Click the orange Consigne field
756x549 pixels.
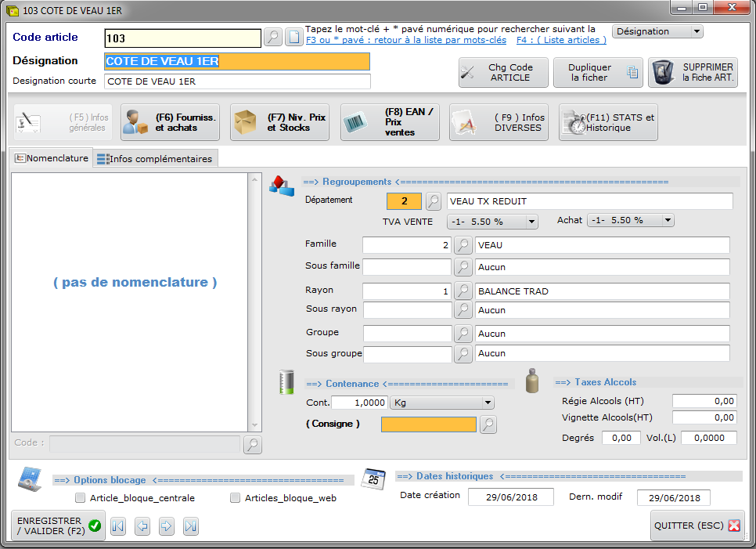[x=428, y=424]
